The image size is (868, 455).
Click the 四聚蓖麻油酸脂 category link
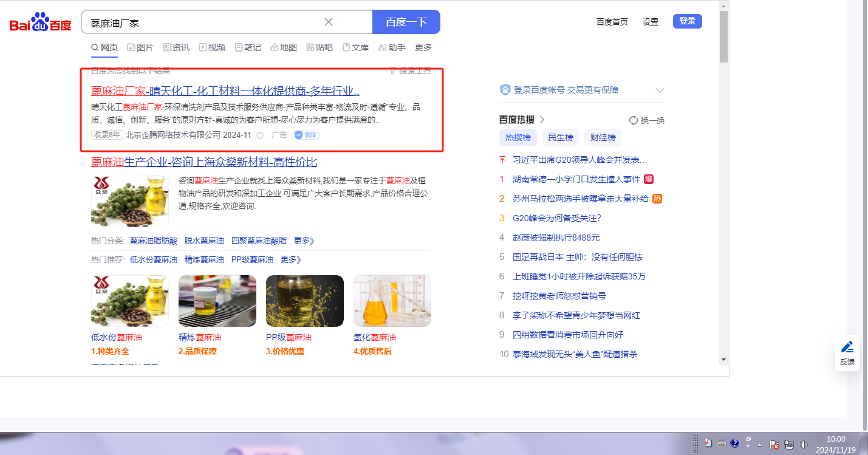click(259, 241)
